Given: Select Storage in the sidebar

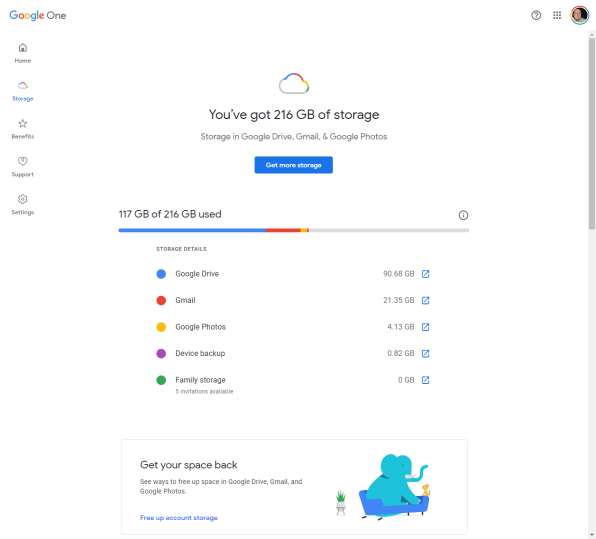Looking at the screenshot, I should [x=23, y=91].
